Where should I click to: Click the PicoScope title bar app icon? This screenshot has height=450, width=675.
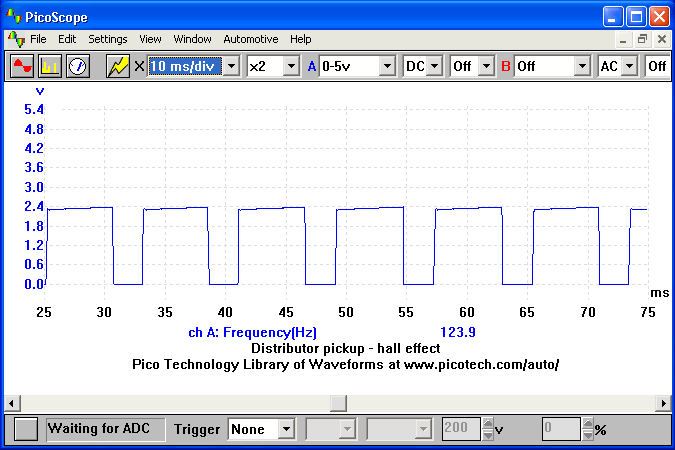tap(13, 16)
